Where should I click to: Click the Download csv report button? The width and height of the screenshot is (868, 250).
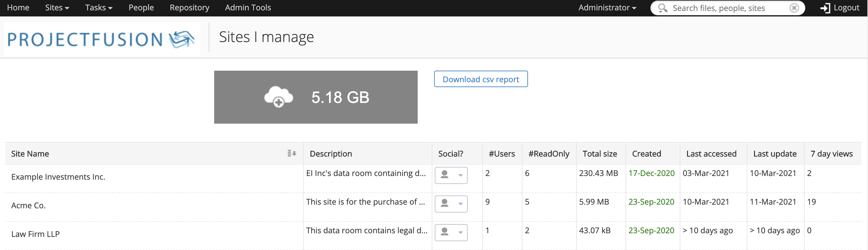pyautogui.click(x=481, y=79)
